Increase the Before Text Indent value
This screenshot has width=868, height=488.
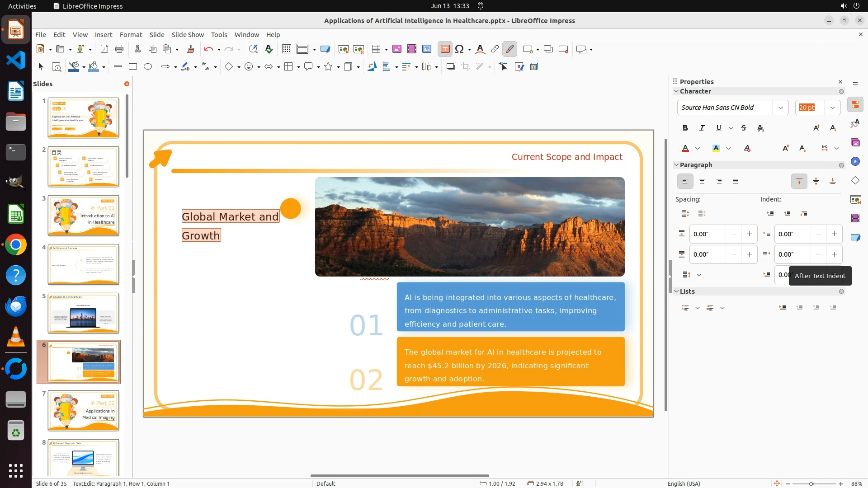(834, 234)
